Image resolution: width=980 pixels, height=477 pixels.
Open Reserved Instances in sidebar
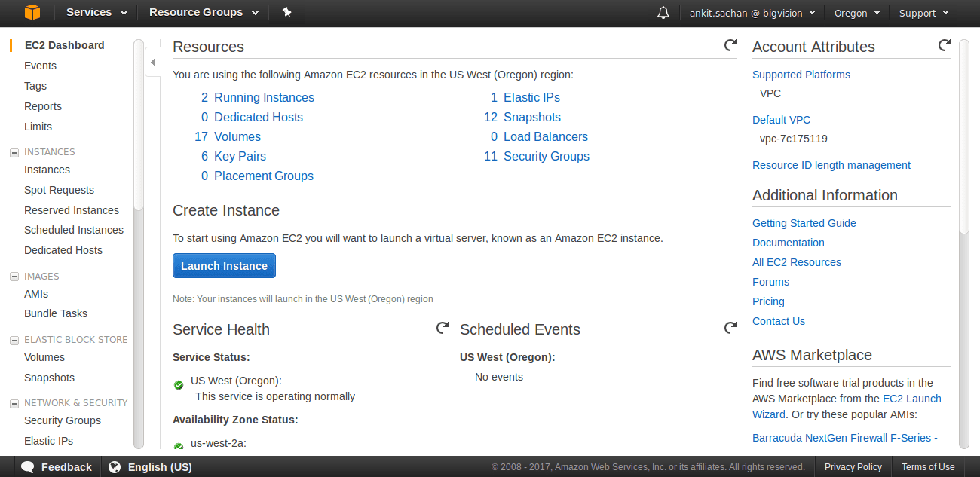(72, 210)
